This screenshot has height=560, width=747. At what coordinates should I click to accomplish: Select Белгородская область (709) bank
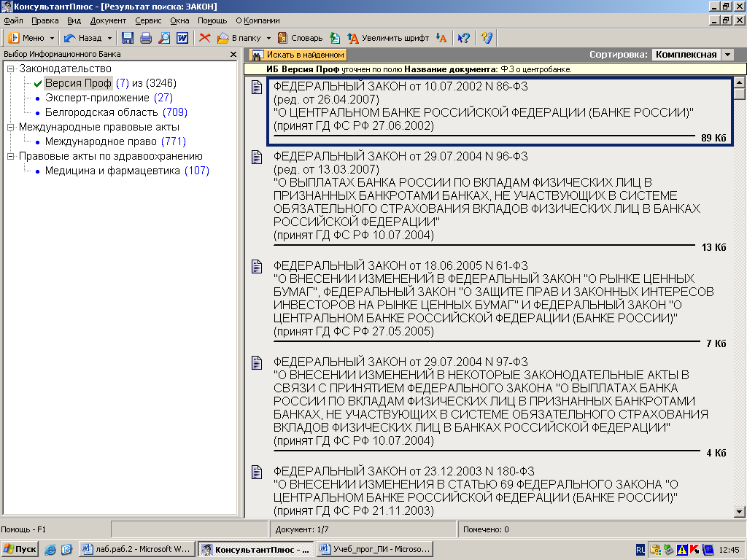click(x=116, y=112)
